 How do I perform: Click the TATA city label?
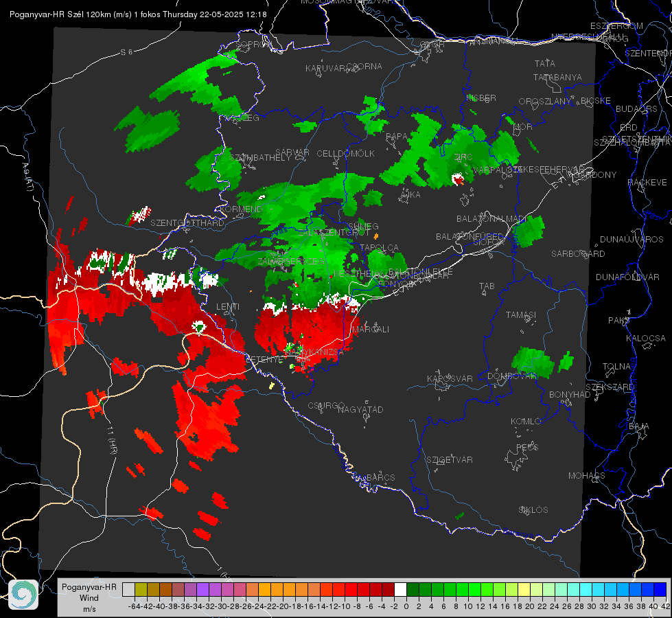[x=545, y=63]
